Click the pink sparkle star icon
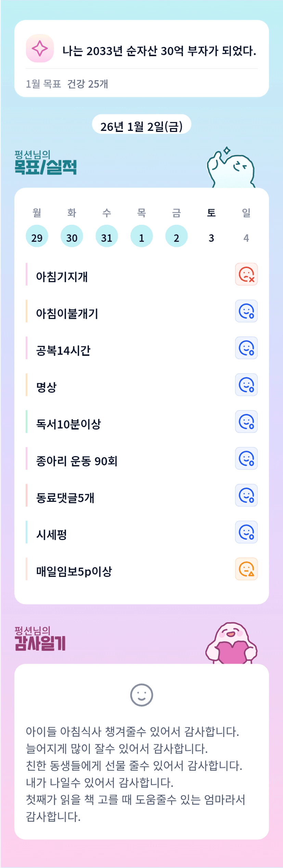Viewport: 283px width, 868px height. tap(40, 48)
